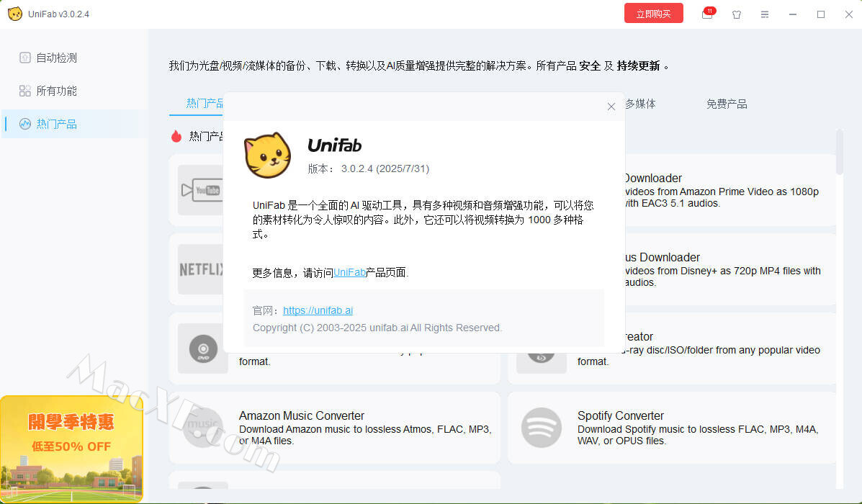862x504 pixels.
Task: Click the UniFab cat logo in title bar
Action: [x=15, y=14]
